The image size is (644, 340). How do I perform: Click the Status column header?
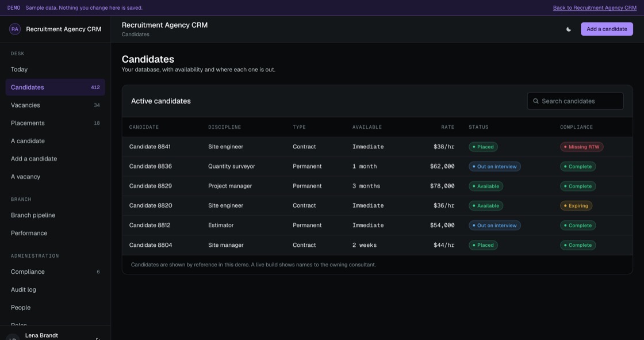click(x=478, y=127)
